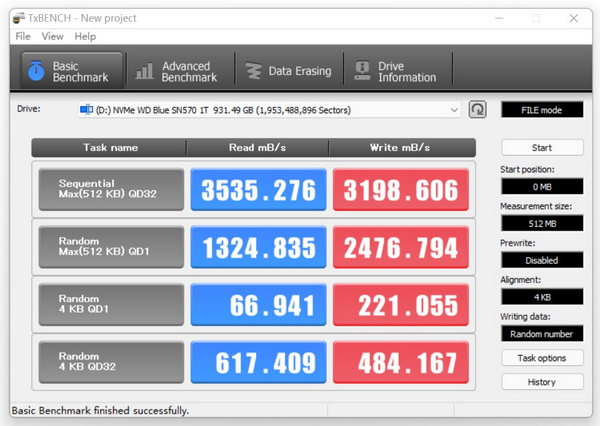Click the 3535.276 sequential read result
The height and width of the screenshot is (426, 600).
pyautogui.click(x=258, y=189)
